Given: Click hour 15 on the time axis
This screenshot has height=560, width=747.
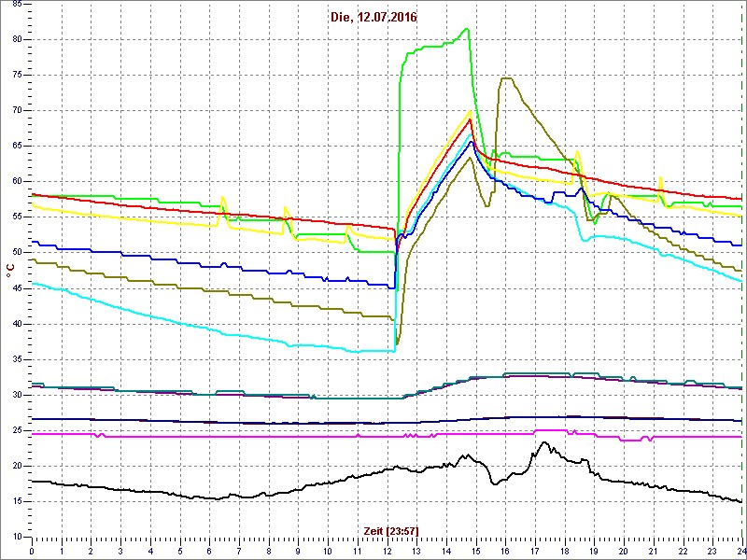Looking at the screenshot, I should pos(476,551).
